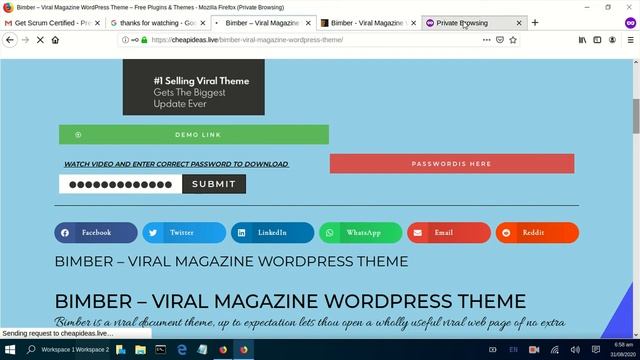Open network icon in system tray

[554, 350]
